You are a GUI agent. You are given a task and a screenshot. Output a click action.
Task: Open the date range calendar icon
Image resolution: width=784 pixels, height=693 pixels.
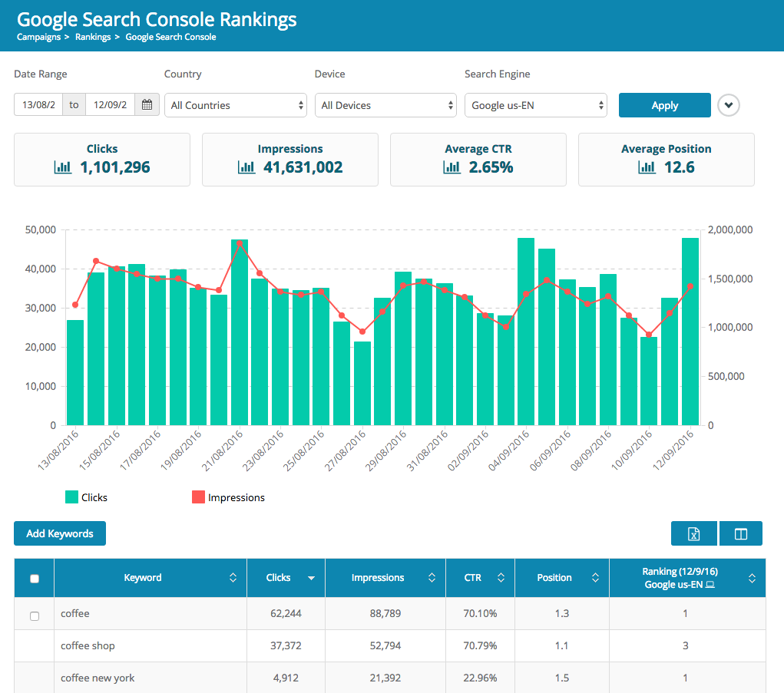tap(147, 105)
